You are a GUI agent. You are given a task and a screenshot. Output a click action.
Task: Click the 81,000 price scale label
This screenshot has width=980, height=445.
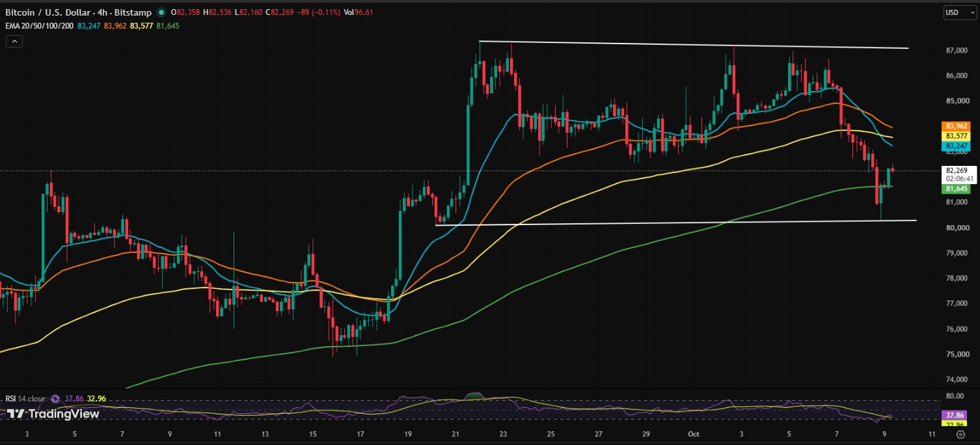(958, 202)
